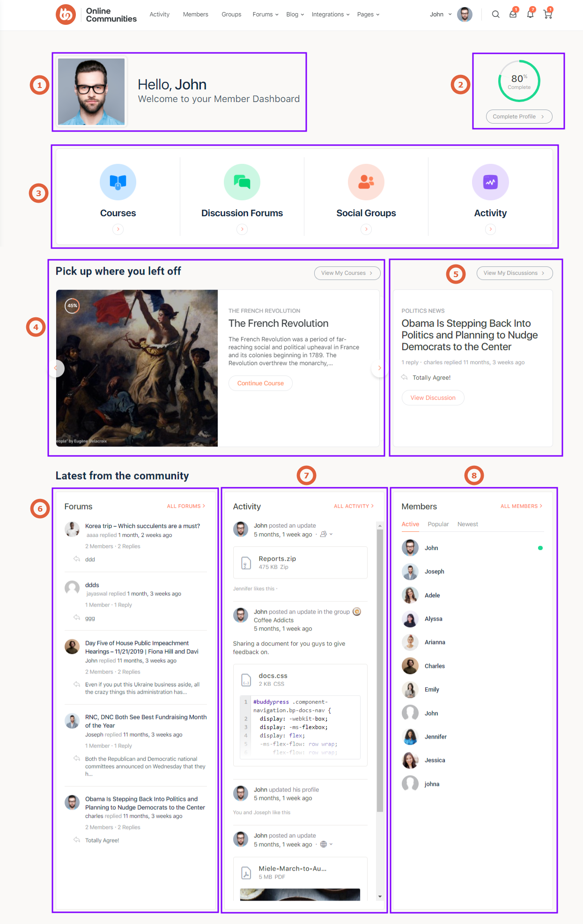The height and width of the screenshot is (924, 583).
Task: Go to next course with right arrow
Action: 379,368
